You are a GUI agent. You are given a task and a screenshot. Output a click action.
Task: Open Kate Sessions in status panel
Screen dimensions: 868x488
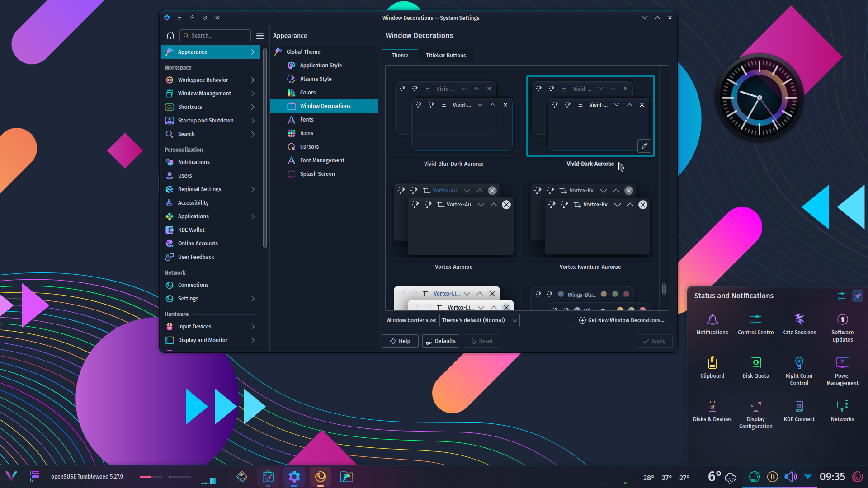(x=799, y=324)
